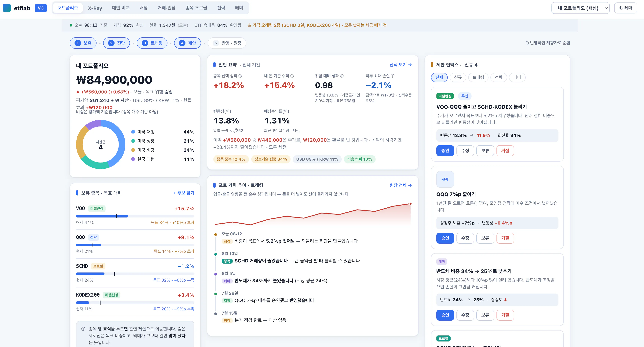Click the KODEX200 allocation progress bar
This screenshot has width=644, height=347.
click(x=135, y=302)
